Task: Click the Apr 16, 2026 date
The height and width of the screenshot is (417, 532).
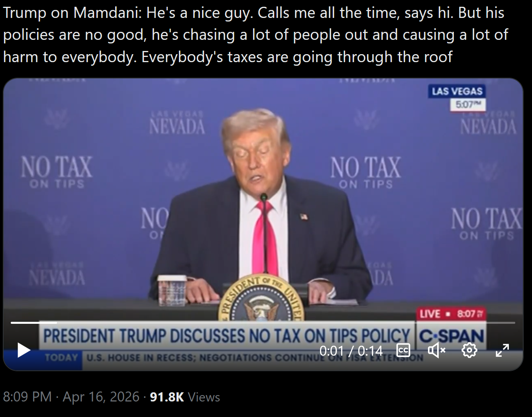Action: click(101, 397)
